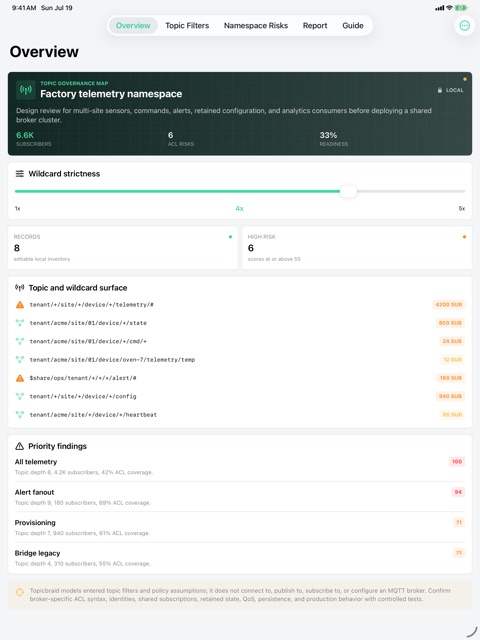This screenshot has width=480, height=640.
Task: Click the 6.6K subscribers stat
Action: pyautogui.click(x=34, y=139)
